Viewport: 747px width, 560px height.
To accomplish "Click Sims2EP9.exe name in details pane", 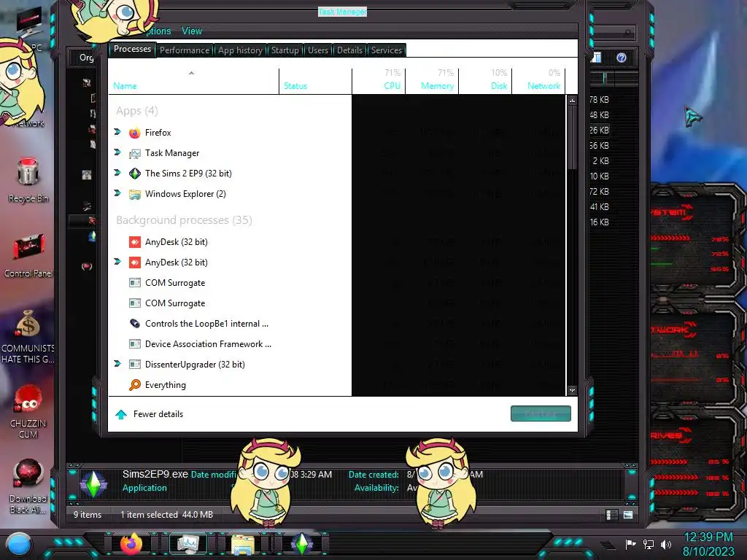I will tap(155, 474).
